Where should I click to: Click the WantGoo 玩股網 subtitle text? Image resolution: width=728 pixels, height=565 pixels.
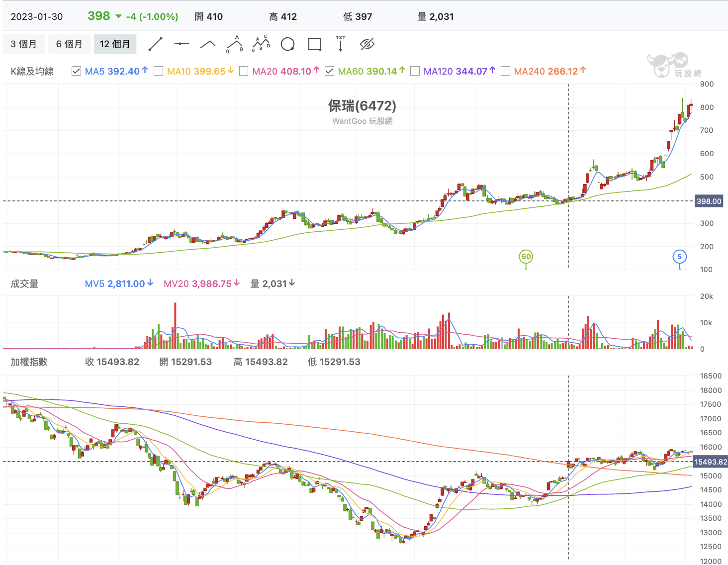click(363, 121)
